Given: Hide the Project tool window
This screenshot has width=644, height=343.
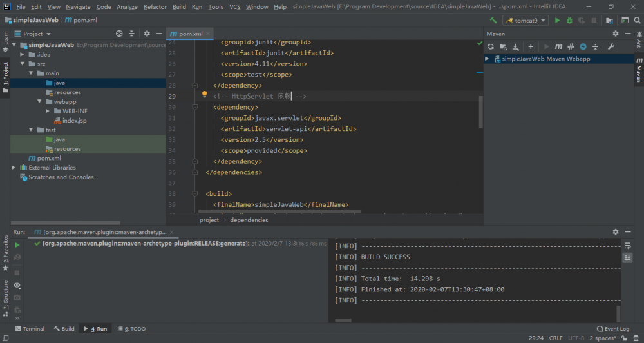Looking at the screenshot, I should [x=159, y=34].
